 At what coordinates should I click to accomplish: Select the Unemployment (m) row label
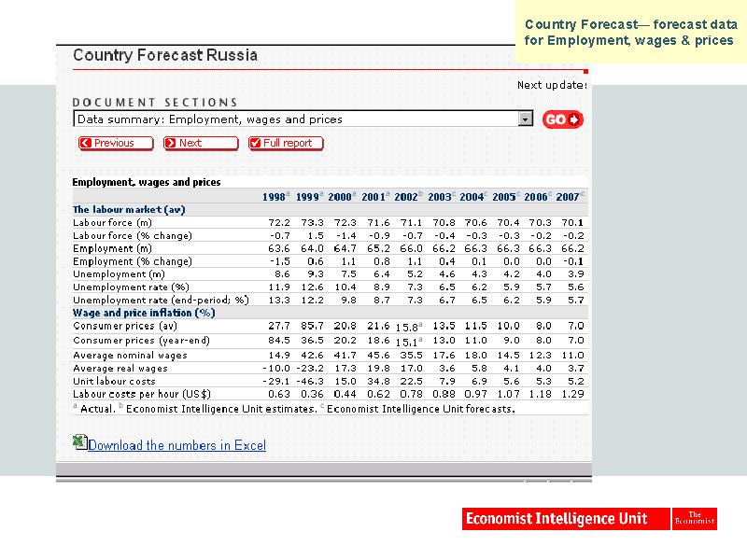120,274
